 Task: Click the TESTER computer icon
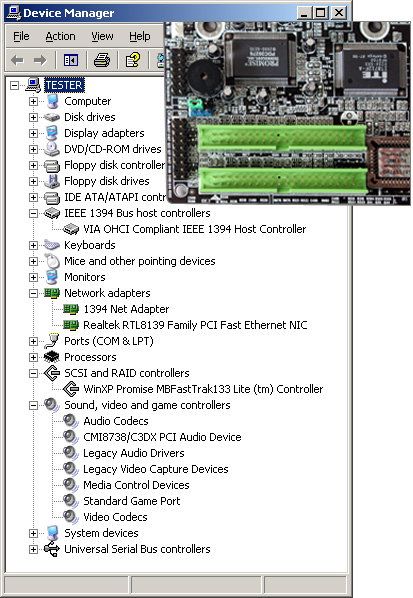point(33,85)
